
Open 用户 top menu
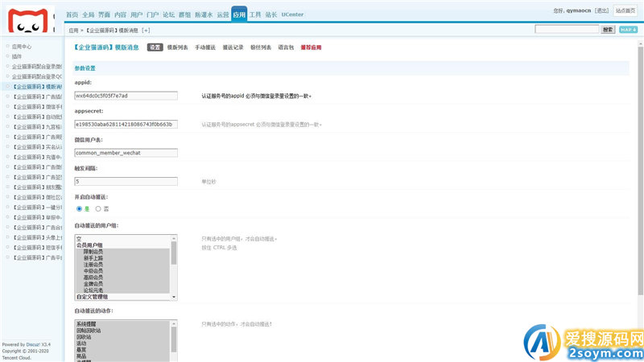click(x=136, y=14)
